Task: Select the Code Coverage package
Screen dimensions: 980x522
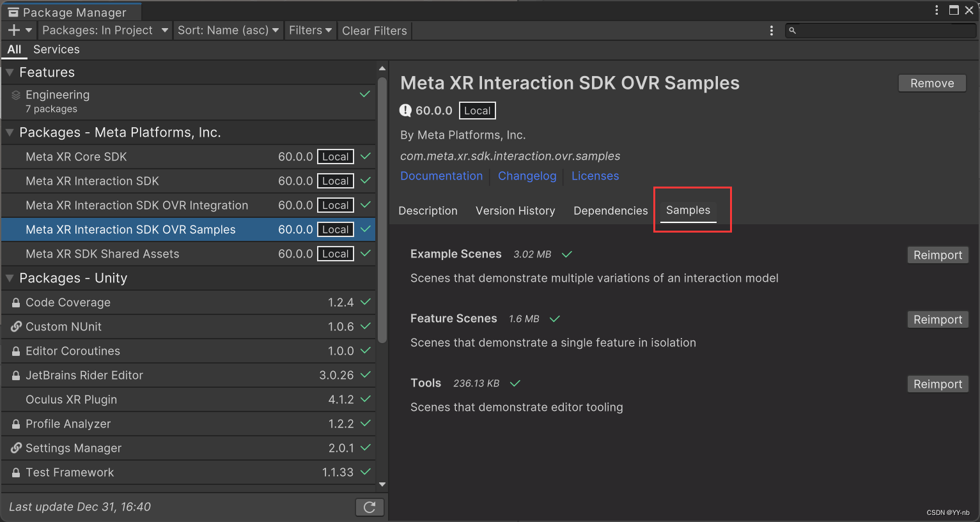Action: pos(188,302)
